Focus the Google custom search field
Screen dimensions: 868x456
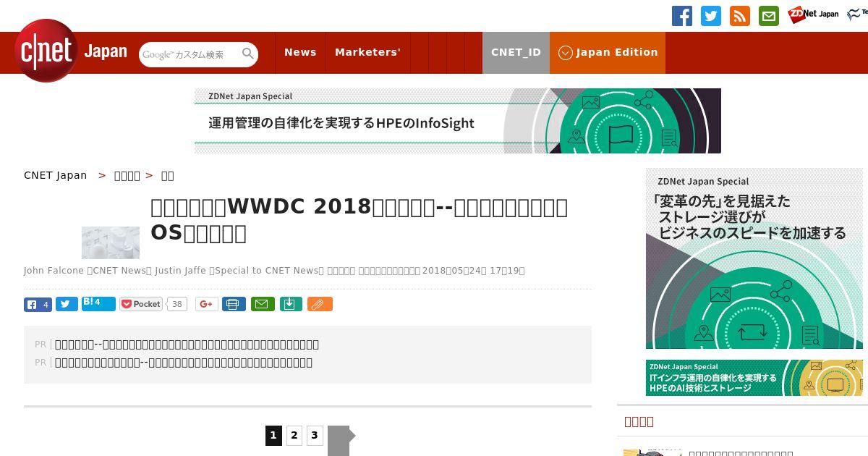(190, 54)
